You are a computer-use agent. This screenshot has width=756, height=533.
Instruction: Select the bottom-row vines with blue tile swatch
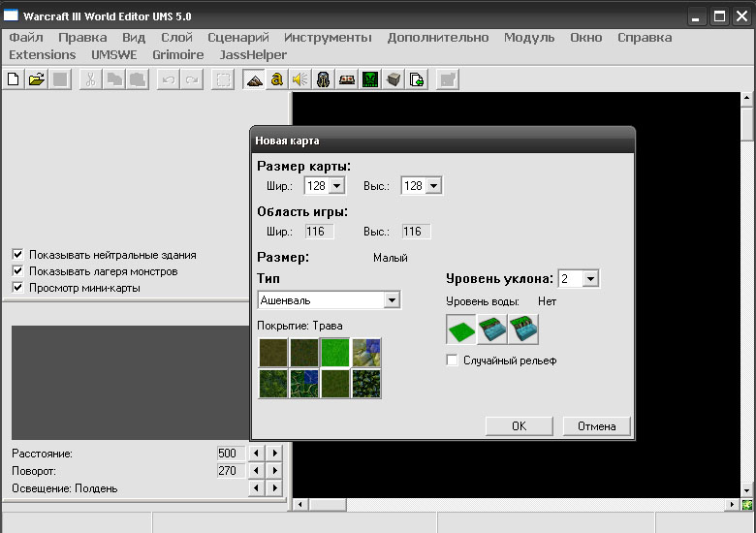tap(304, 384)
